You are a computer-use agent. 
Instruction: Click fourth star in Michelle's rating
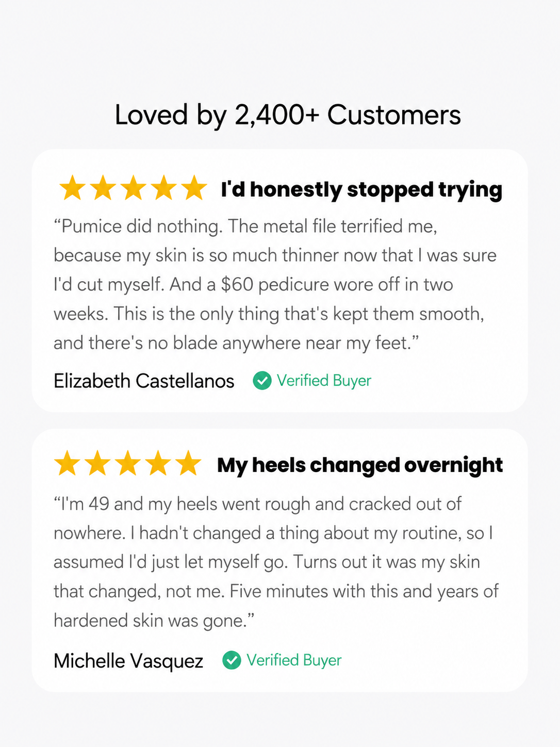point(158,463)
